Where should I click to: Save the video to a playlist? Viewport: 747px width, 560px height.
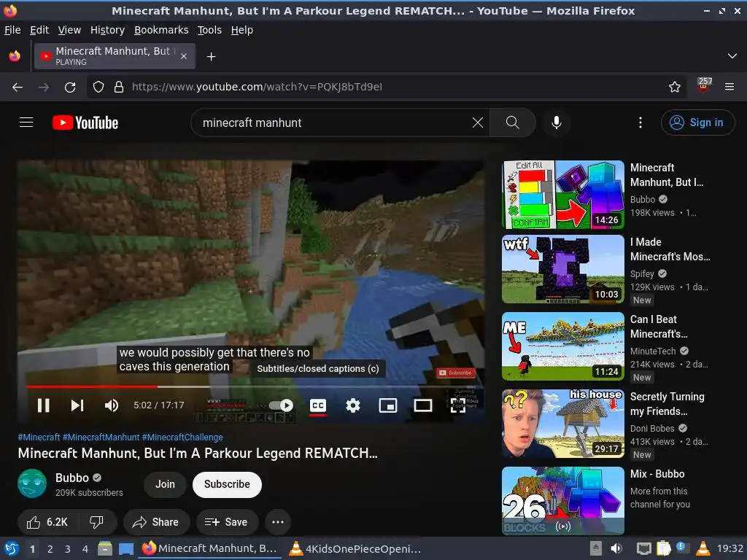pyautogui.click(x=227, y=522)
